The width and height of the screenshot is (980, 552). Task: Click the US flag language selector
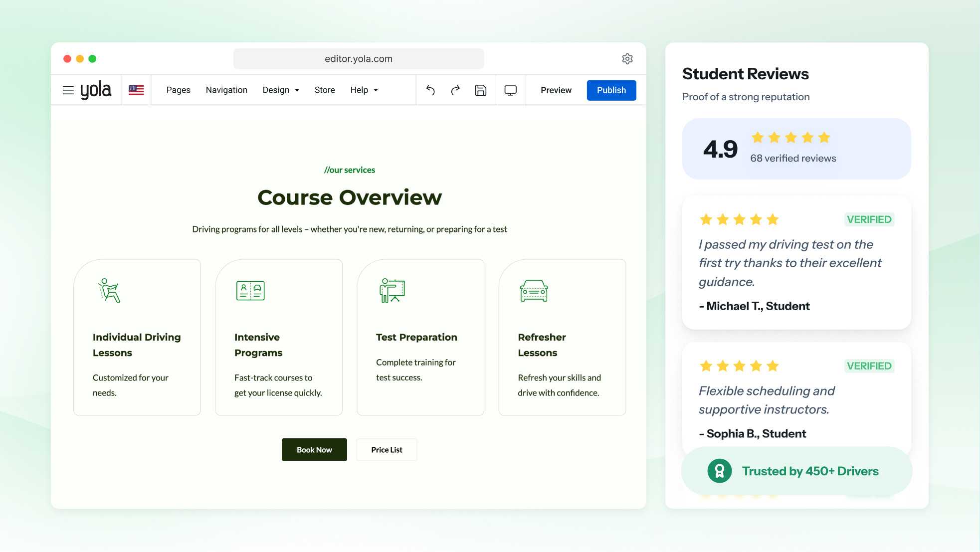pyautogui.click(x=136, y=90)
